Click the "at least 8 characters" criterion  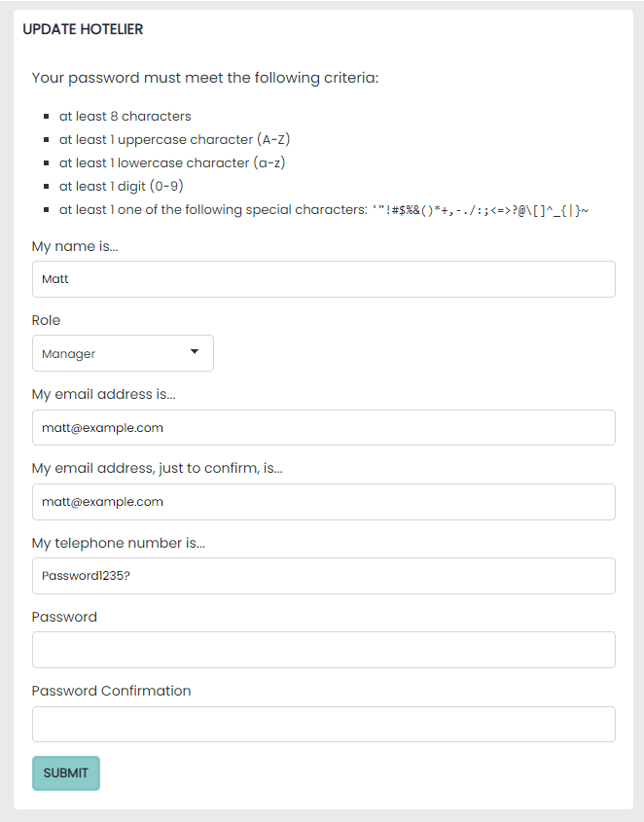point(125,116)
